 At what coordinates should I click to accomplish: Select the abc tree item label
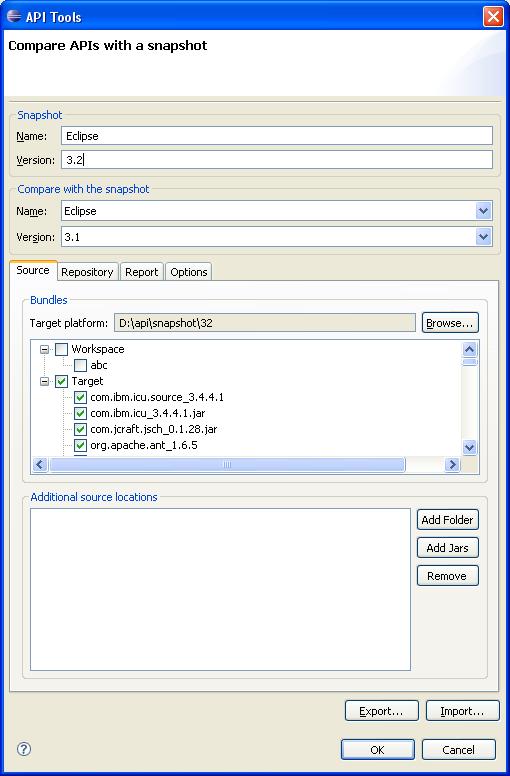click(x=98, y=365)
